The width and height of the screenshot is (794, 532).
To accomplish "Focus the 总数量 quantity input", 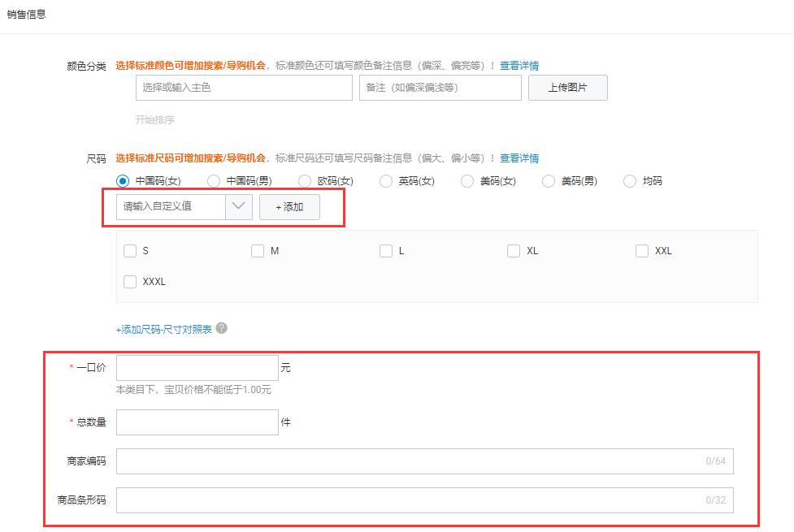I will (197, 422).
